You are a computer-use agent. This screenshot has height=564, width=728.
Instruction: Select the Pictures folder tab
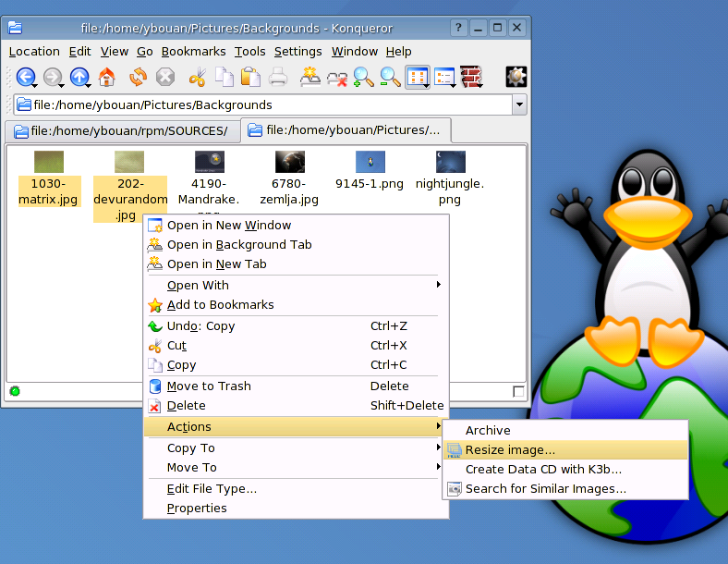click(x=346, y=130)
